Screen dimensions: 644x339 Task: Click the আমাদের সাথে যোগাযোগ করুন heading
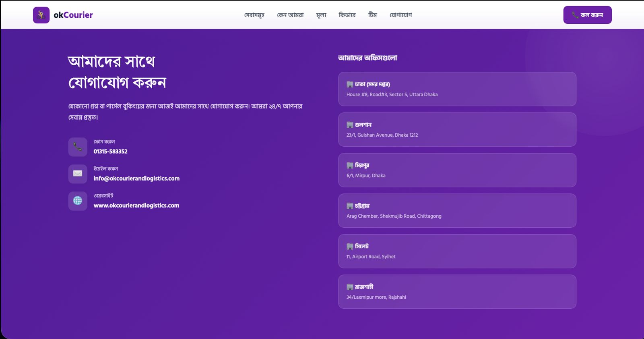coord(117,72)
